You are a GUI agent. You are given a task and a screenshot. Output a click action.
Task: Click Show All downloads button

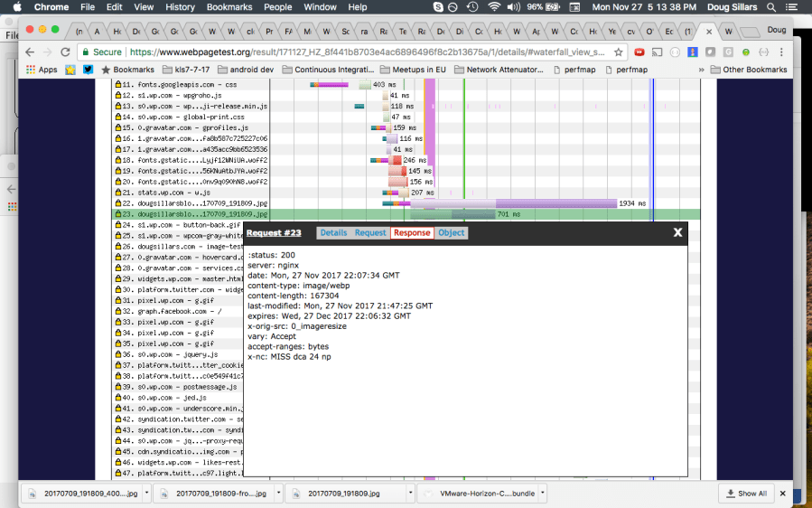click(746, 494)
